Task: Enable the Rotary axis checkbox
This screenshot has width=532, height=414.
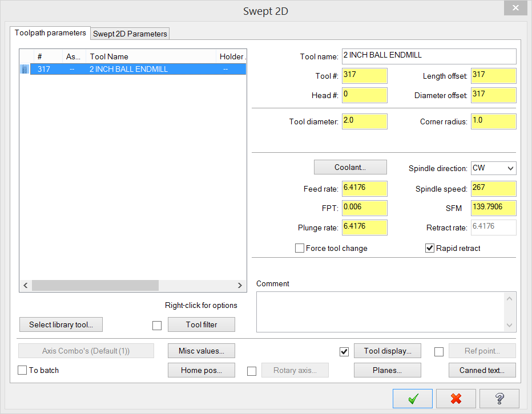Action: tap(252, 371)
